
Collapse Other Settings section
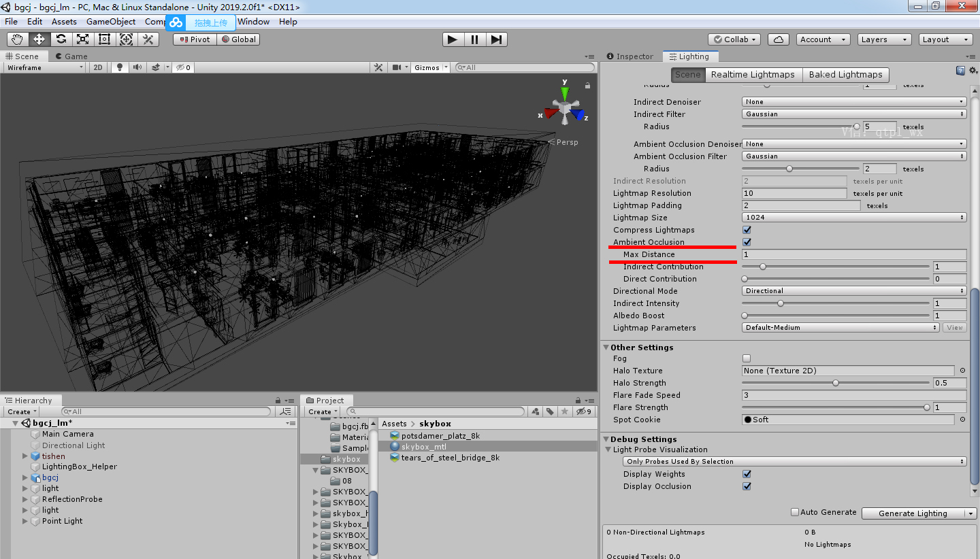click(606, 348)
